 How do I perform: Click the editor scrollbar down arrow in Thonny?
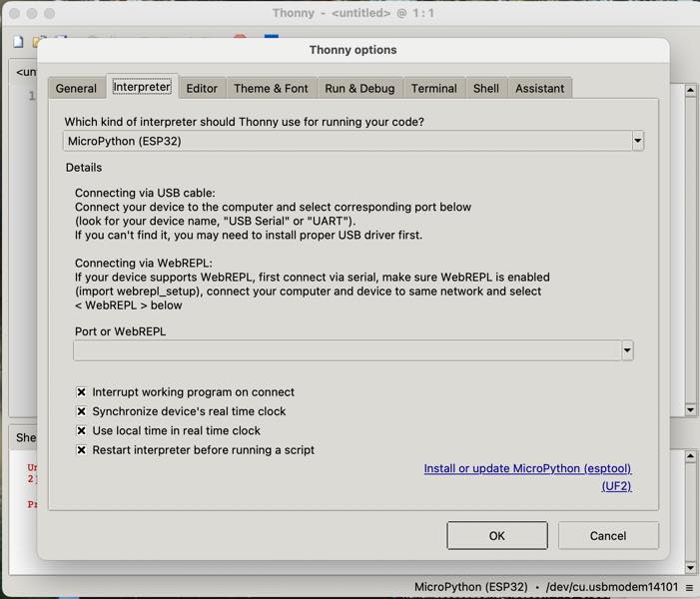pyautogui.click(x=691, y=409)
